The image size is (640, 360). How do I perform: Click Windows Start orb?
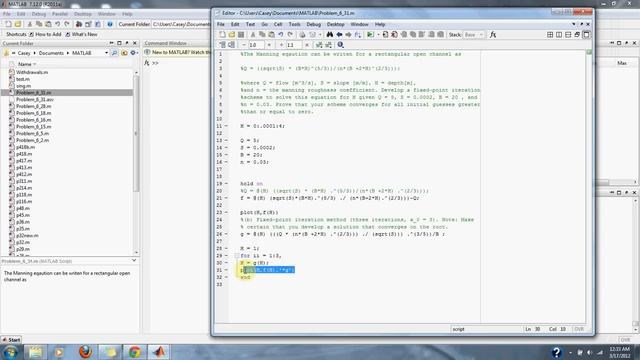[11, 352]
